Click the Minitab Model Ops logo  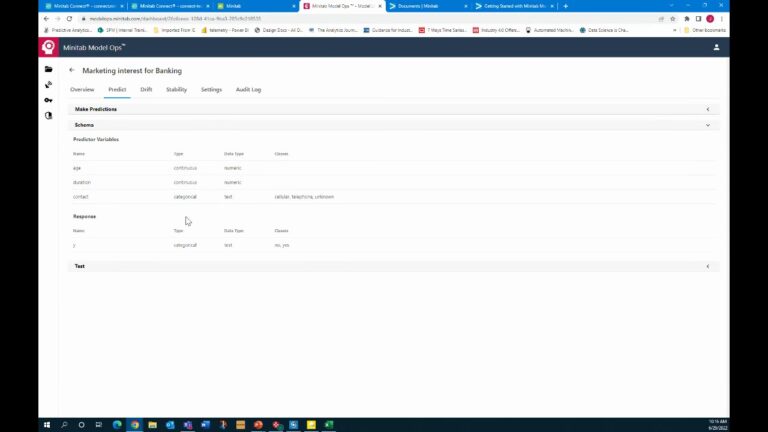click(48, 48)
